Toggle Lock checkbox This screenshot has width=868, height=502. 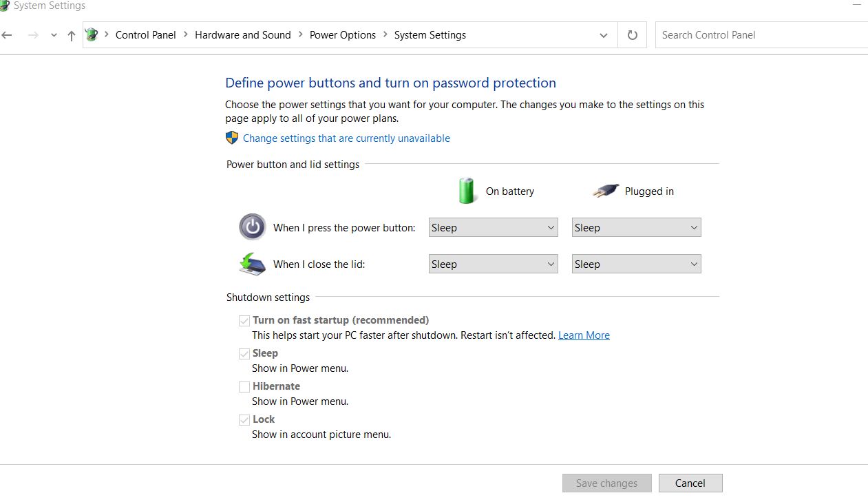(244, 419)
